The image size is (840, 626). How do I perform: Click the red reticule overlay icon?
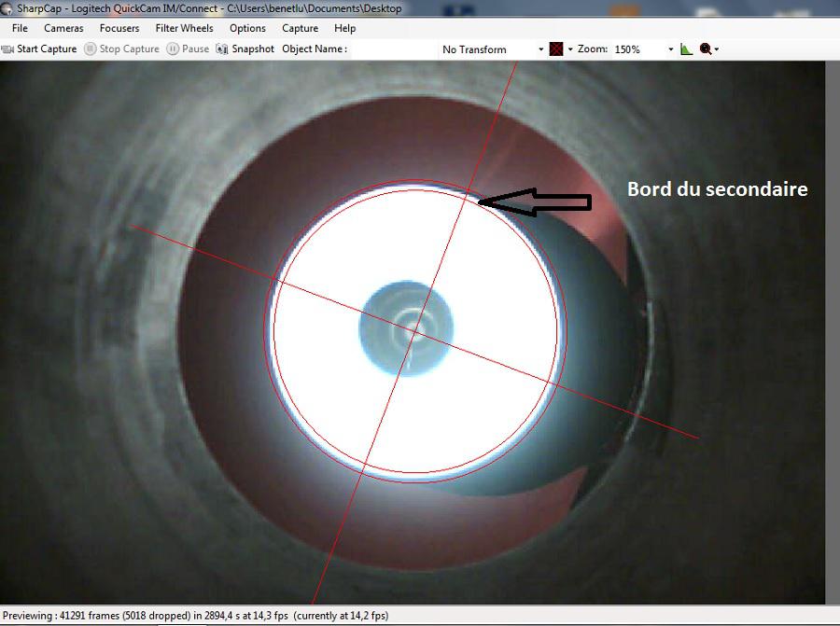tap(556, 49)
